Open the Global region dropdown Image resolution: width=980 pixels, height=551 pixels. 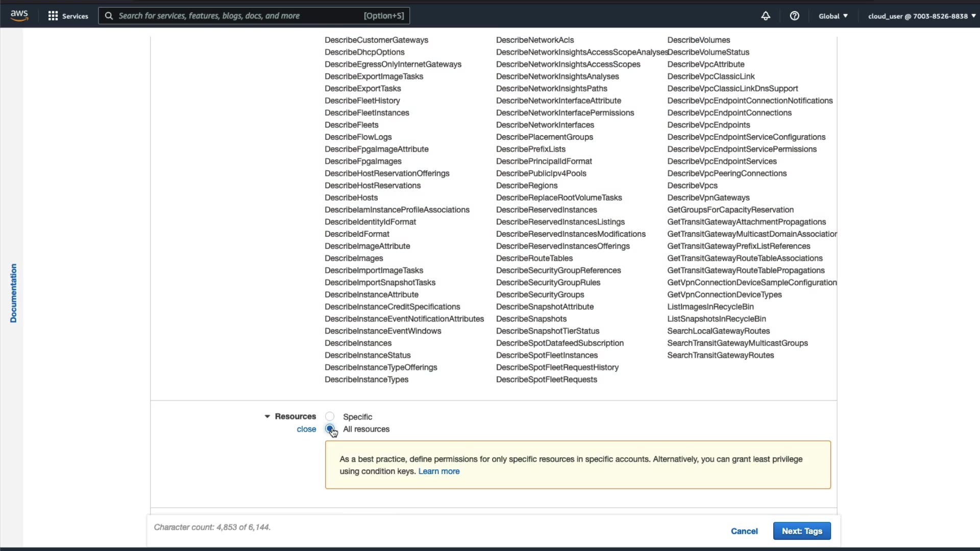833,16
